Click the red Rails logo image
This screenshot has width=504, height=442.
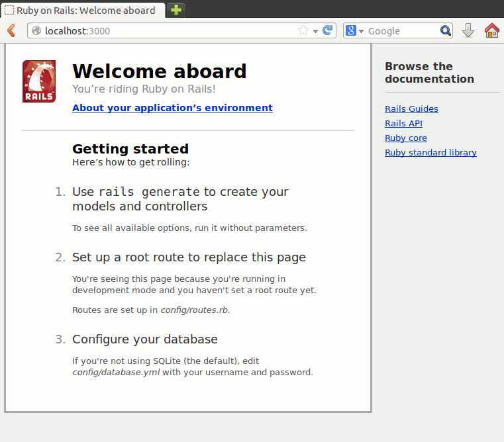(39, 81)
